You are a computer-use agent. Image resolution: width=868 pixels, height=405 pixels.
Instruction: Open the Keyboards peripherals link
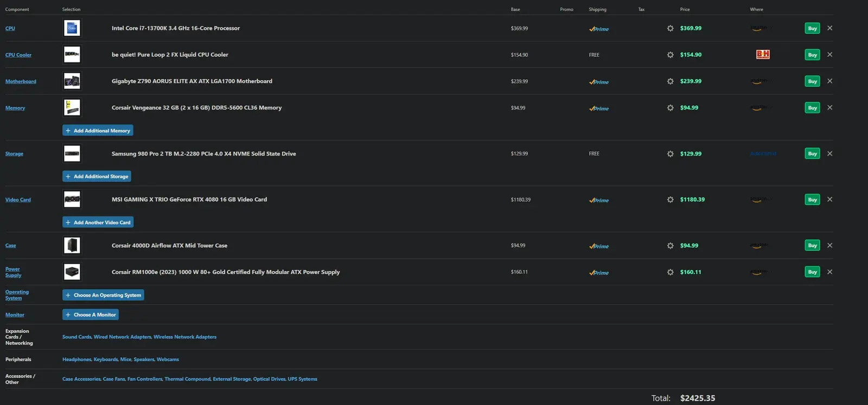click(x=106, y=359)
